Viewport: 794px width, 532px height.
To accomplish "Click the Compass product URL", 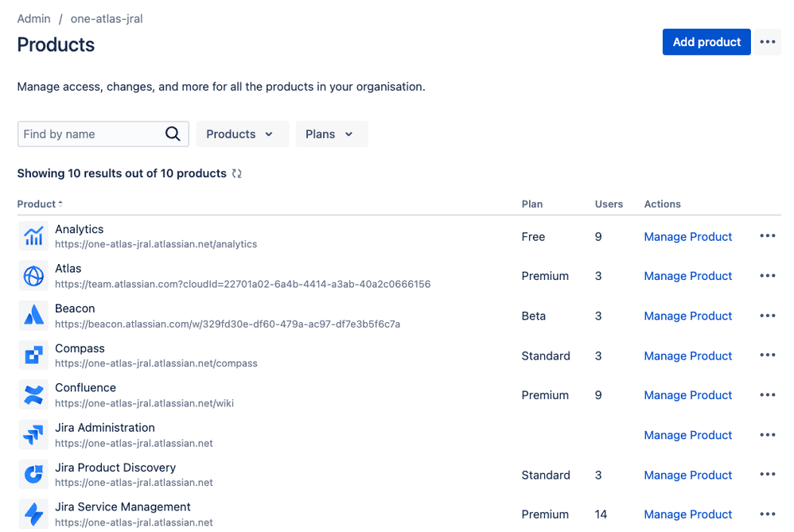I will point(156,363).
